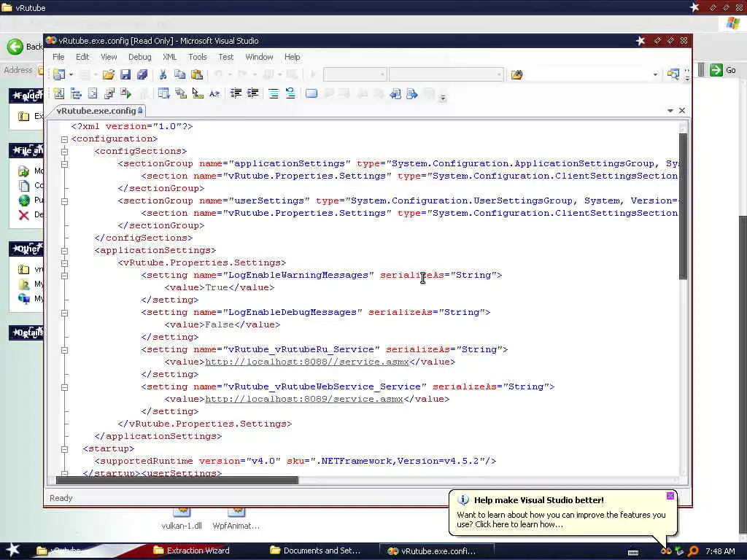This screenshot has height=560, width=747.
Task: Switch to Documents and Set... taskbar button
Action: tap(315, 551)
